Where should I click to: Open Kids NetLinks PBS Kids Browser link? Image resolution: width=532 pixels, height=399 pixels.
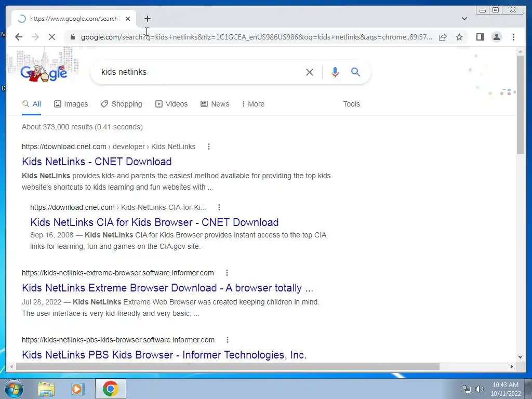[164, 354]
